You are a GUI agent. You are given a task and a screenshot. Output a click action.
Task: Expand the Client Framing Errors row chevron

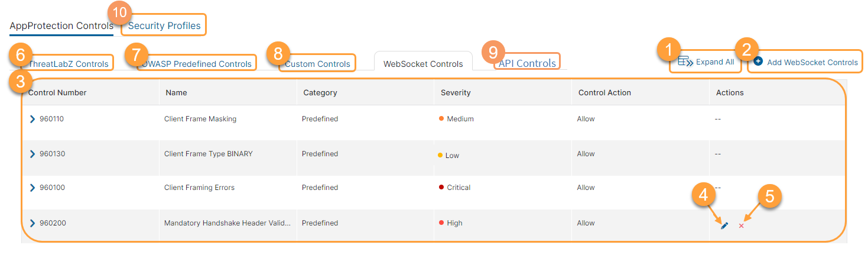click(x=32, y=188)
